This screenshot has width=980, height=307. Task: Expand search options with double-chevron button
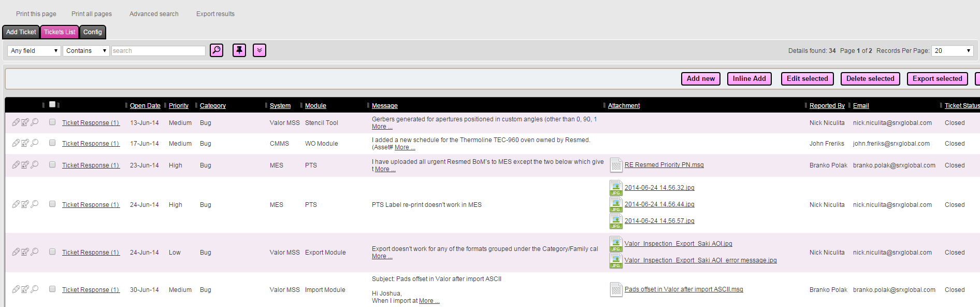260,50
